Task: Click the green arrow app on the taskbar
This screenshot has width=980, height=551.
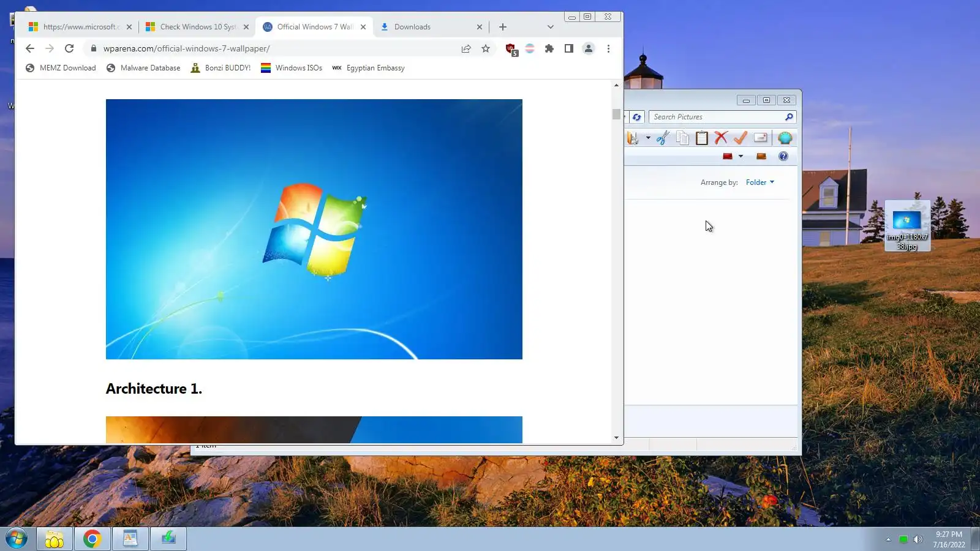Action: click(x=168, y=539)
